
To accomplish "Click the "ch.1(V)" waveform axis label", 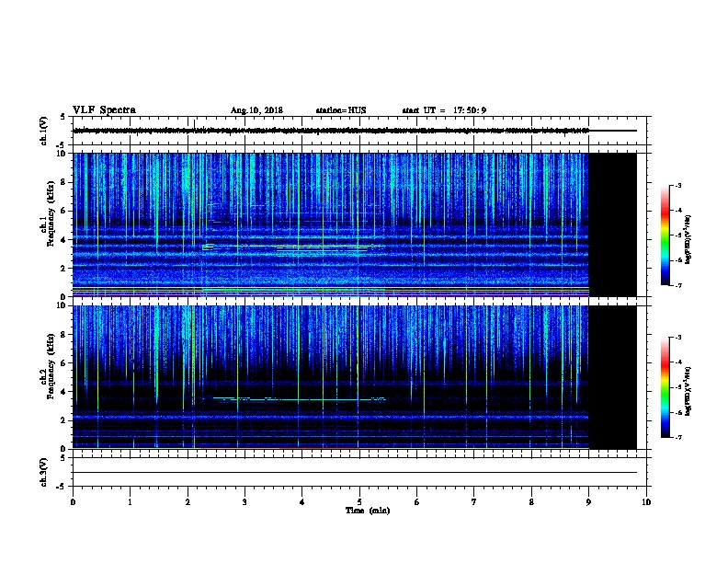I will 43,131.
